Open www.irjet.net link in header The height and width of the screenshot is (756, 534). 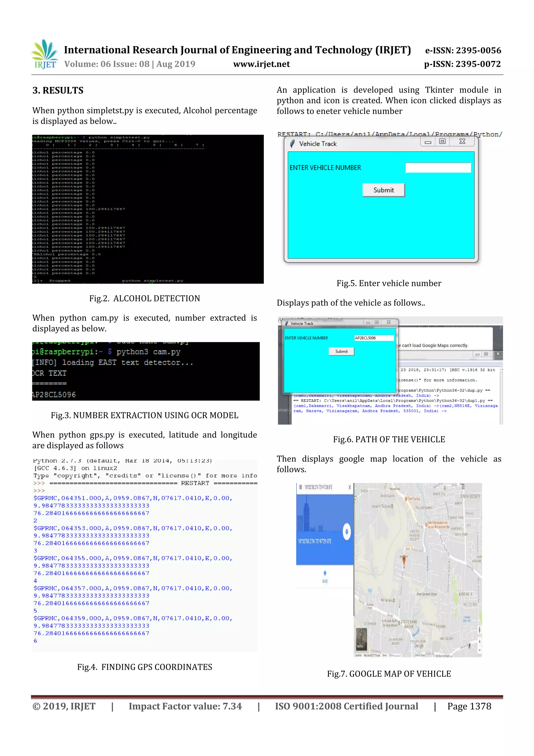coord(261,64)
